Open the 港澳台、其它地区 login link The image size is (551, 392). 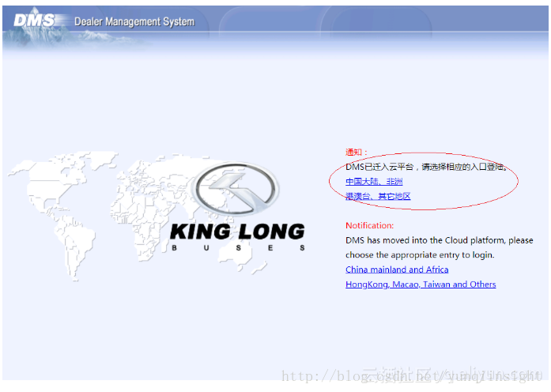pyautogui.click(x=378, y=196)
